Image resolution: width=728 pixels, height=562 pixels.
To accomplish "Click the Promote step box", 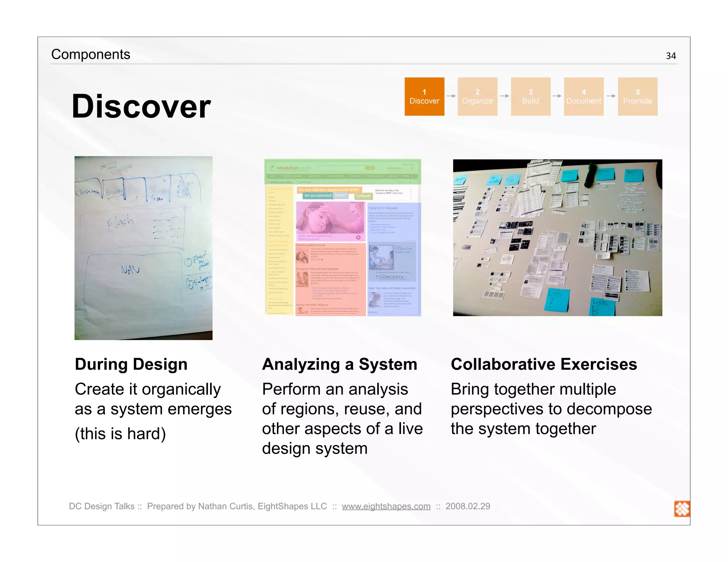I will tap(637, 97).
